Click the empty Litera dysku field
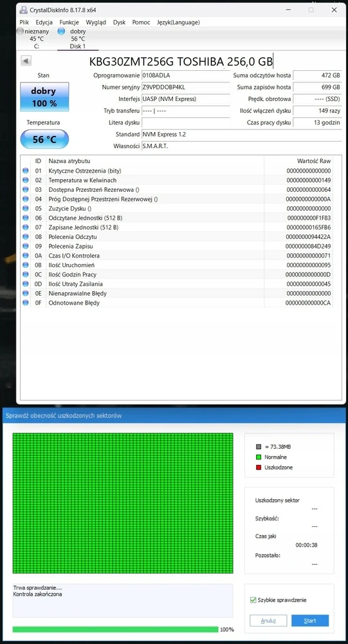Viewport: 348px width, 644px height. pyautogui.click(x=185, y=122)
